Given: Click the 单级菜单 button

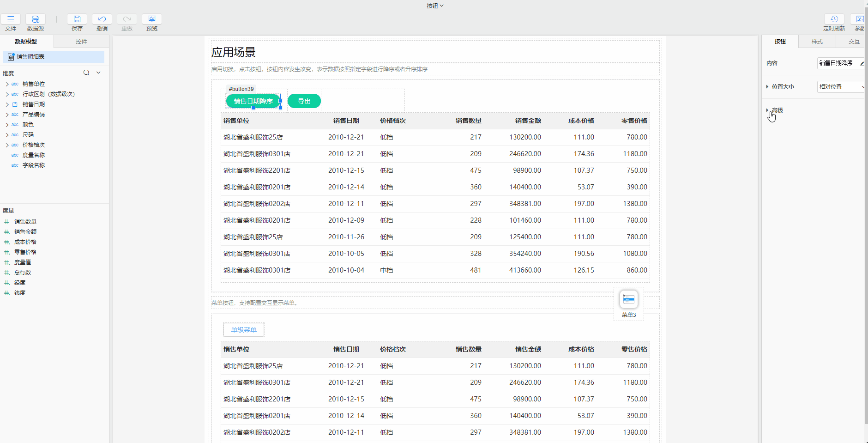Looking at the screenshot, I should pyautogui.click(x=243, y=329).
